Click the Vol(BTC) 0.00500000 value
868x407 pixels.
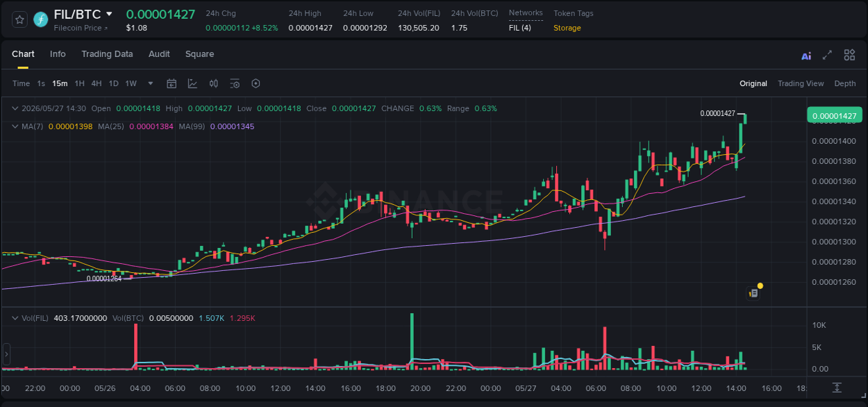[171, 318]
